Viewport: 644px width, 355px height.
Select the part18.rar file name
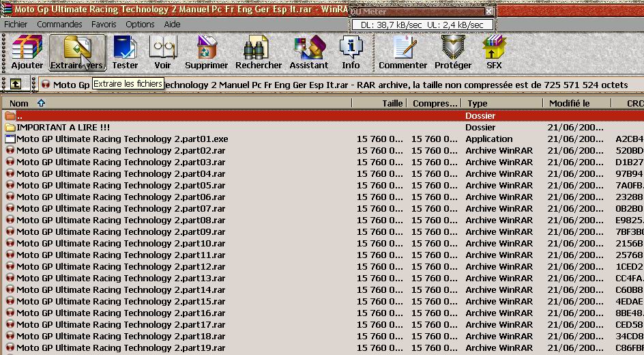(121, 336)
